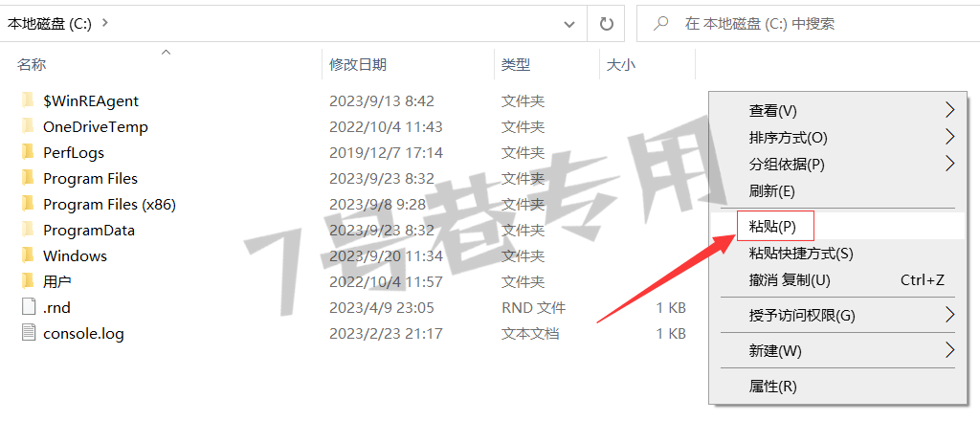
Task: Sort by the 名称 column header
Action: click(32, 64)
